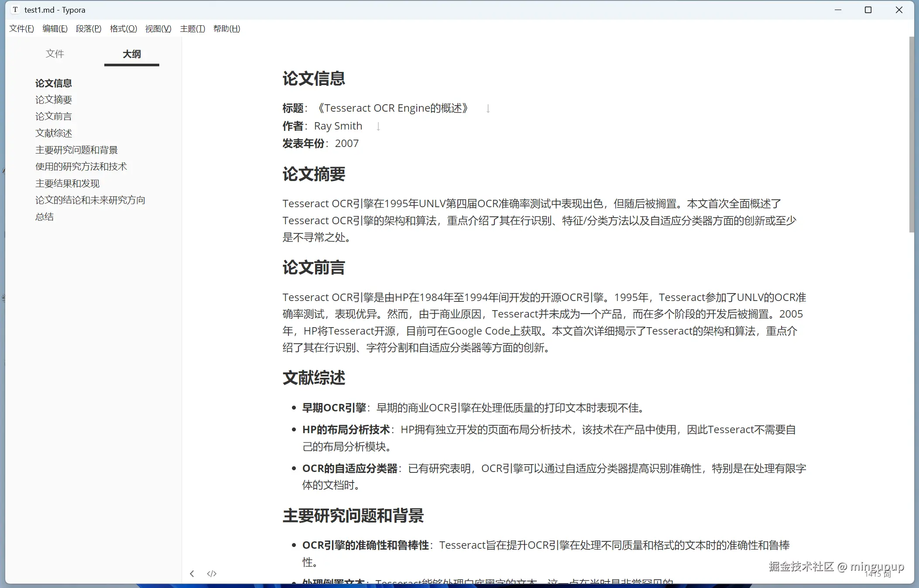Open the 主题(T) menu

coord(192,29)
